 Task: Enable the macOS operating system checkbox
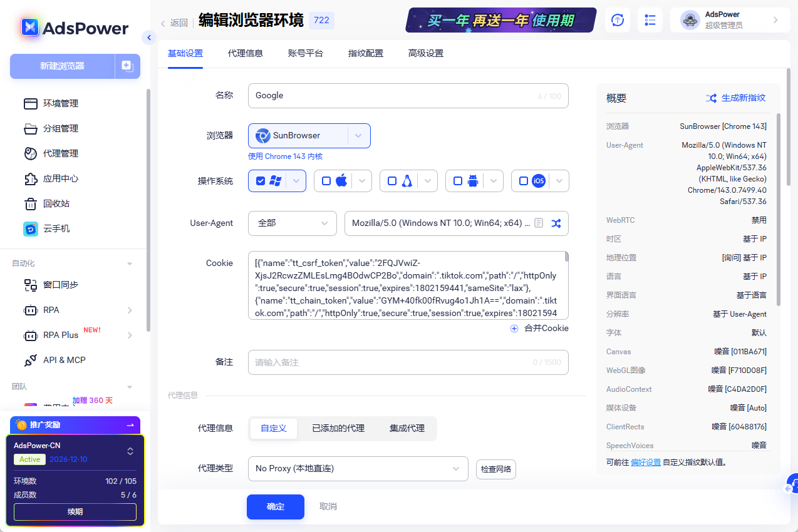(327, 180)
